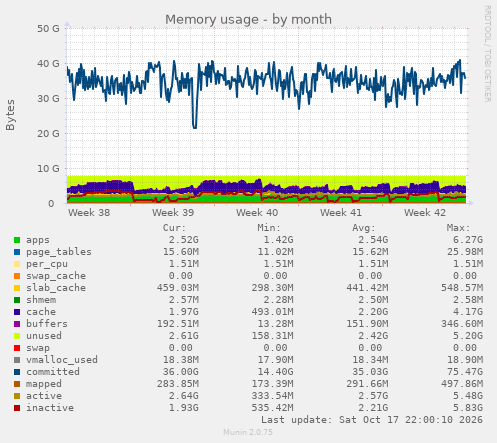The image size is (497, 443).
Task: Click the 'shmem' legend label
Action: pyautogui.click(x=41, y=300)
